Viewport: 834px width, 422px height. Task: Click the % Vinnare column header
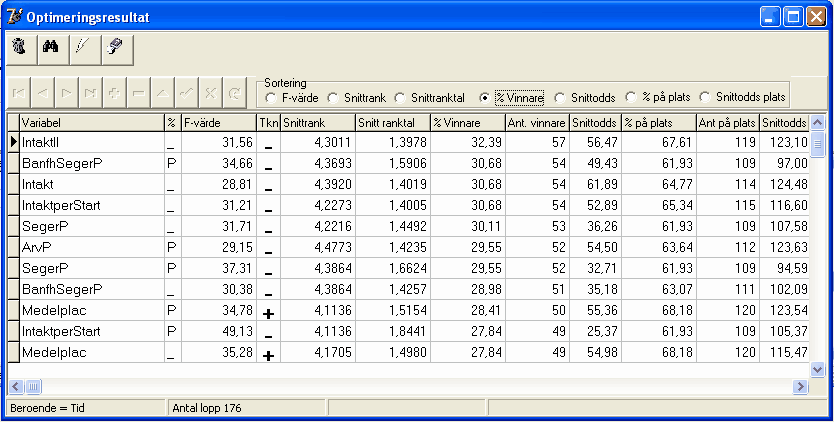click(x=468, y=123)
